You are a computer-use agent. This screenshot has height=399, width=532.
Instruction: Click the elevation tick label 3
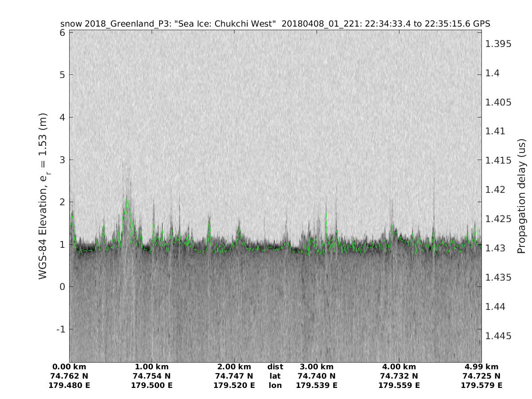point(63,160)
